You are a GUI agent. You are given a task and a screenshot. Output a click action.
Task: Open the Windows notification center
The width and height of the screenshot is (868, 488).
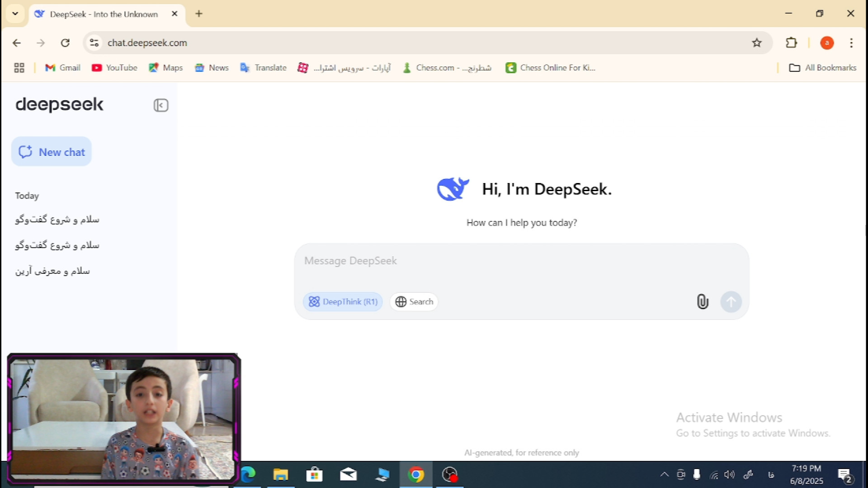pyautogui.click(x=844, y=475)
